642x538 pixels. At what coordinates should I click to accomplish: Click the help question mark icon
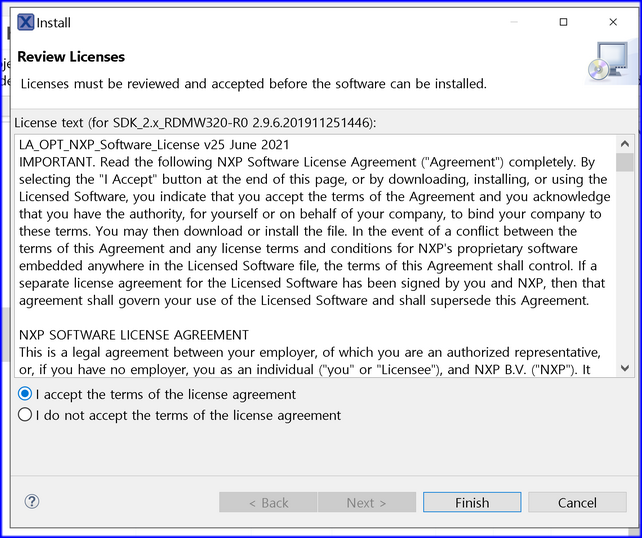32,501
